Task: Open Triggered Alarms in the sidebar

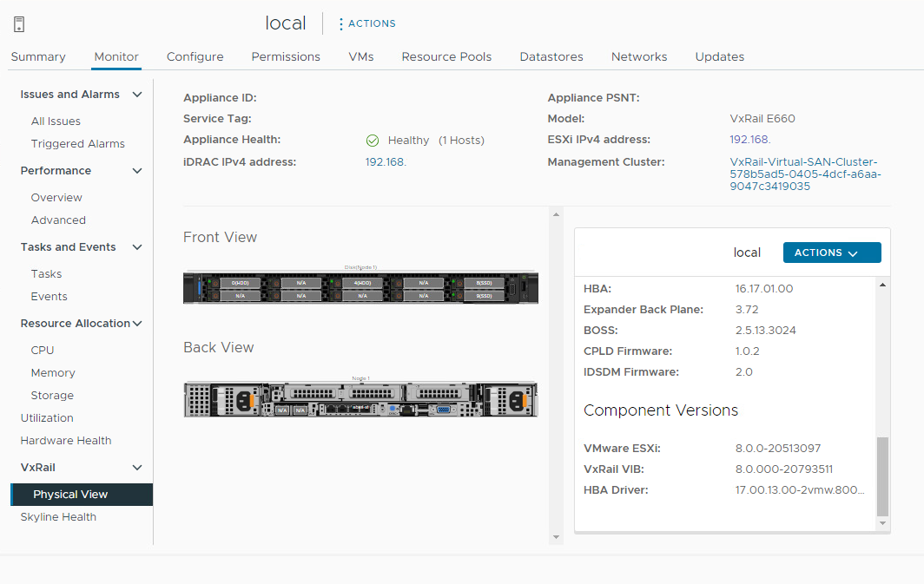Action: [78, 144]
